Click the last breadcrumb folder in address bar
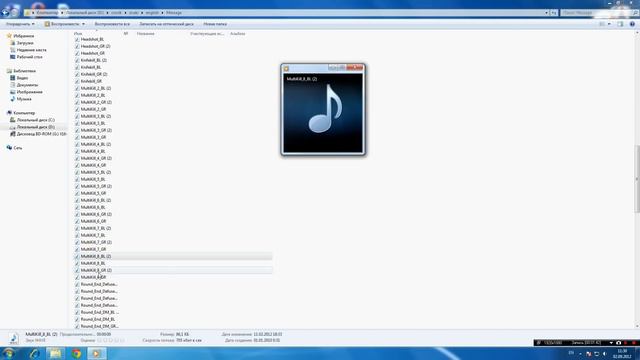 coord(174,13)
